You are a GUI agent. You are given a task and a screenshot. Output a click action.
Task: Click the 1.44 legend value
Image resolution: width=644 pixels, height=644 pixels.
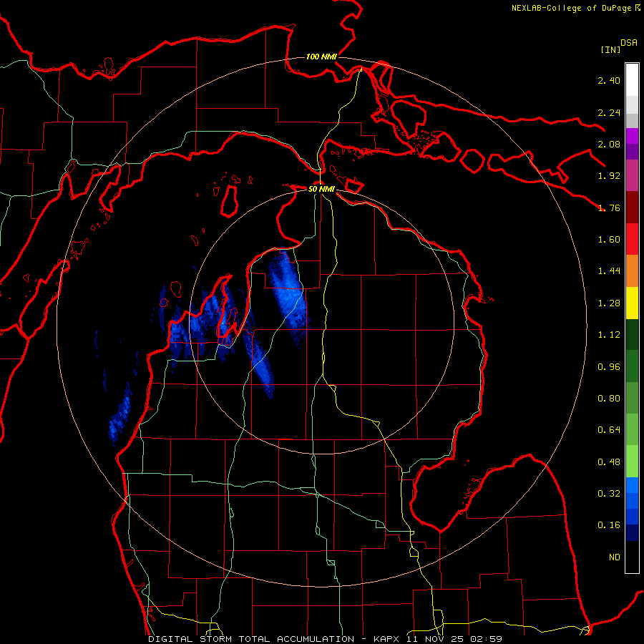[x=609, y=271]
